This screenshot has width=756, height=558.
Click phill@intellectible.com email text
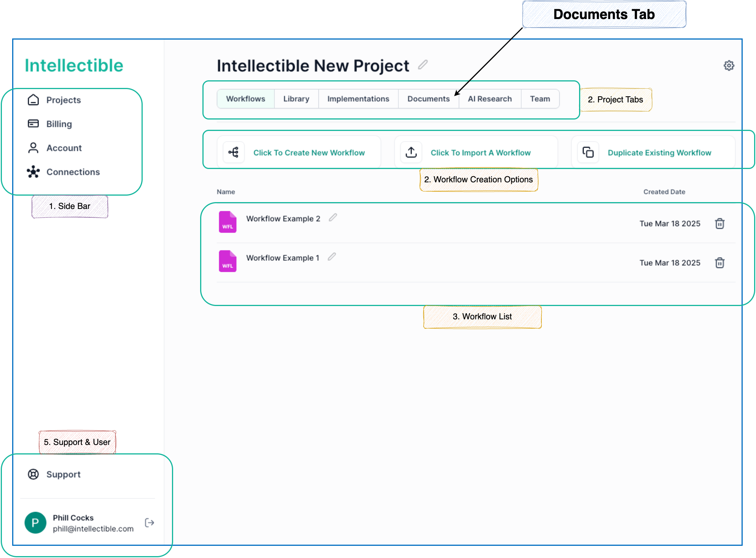coord(93,529)
